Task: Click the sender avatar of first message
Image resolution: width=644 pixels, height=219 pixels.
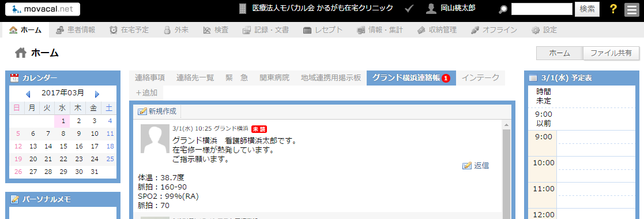Action: click(155, 139)
